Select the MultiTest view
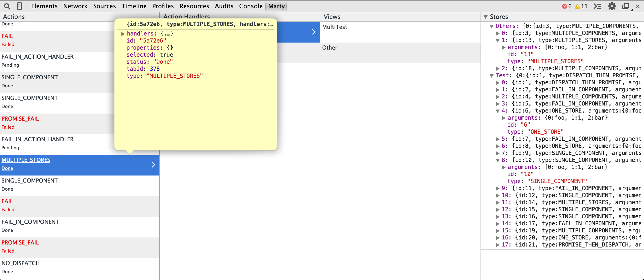This screenshot has width=644, height=280. click(x=335, y=27)
